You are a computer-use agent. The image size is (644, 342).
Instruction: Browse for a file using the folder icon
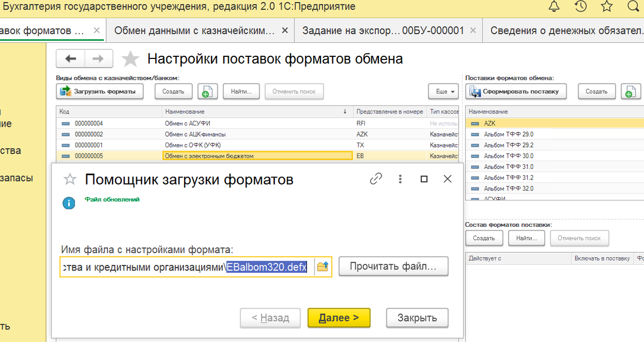323,266
